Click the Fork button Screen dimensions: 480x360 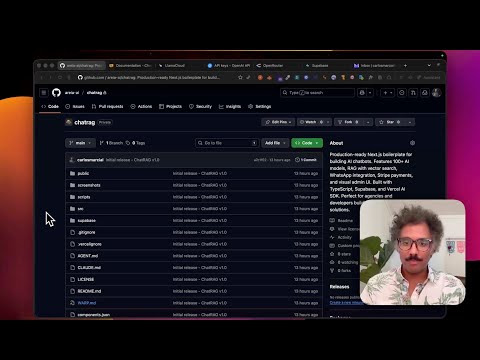pos(348,122)
